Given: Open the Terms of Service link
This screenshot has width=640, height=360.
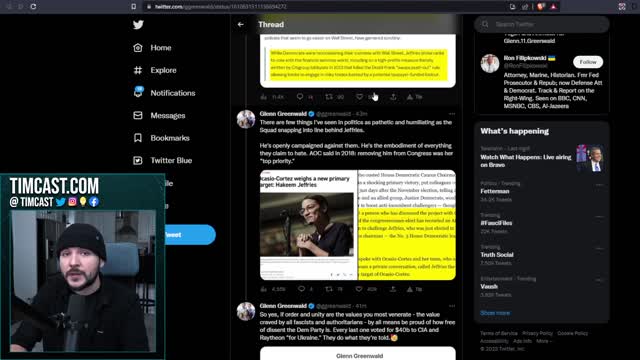Looking at the screenshot, I should [x=499, y=333].
